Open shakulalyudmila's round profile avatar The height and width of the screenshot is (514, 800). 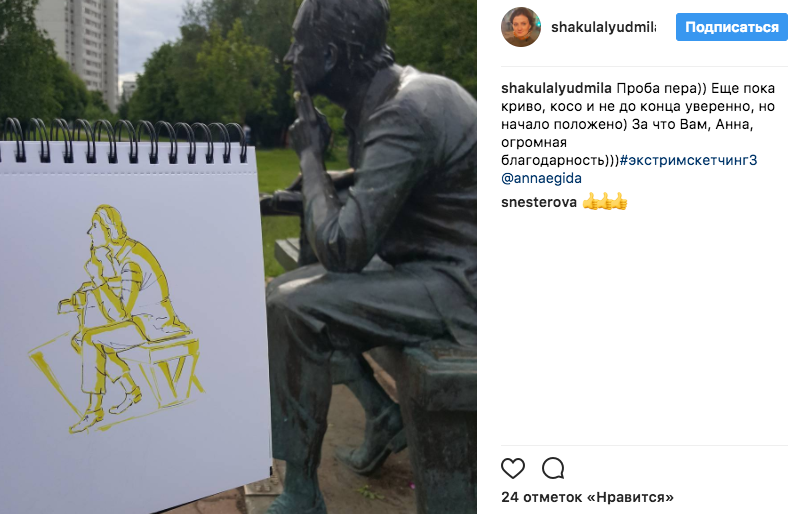(520, 27)
